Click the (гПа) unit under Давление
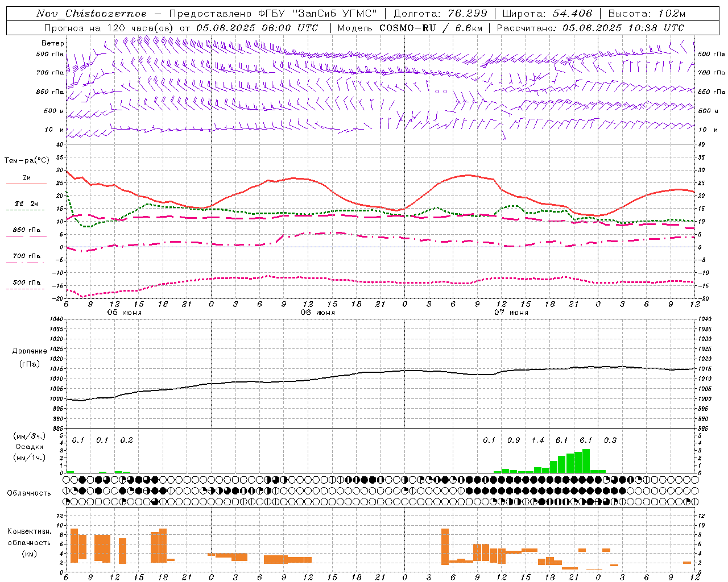 (x=29, y=364)
